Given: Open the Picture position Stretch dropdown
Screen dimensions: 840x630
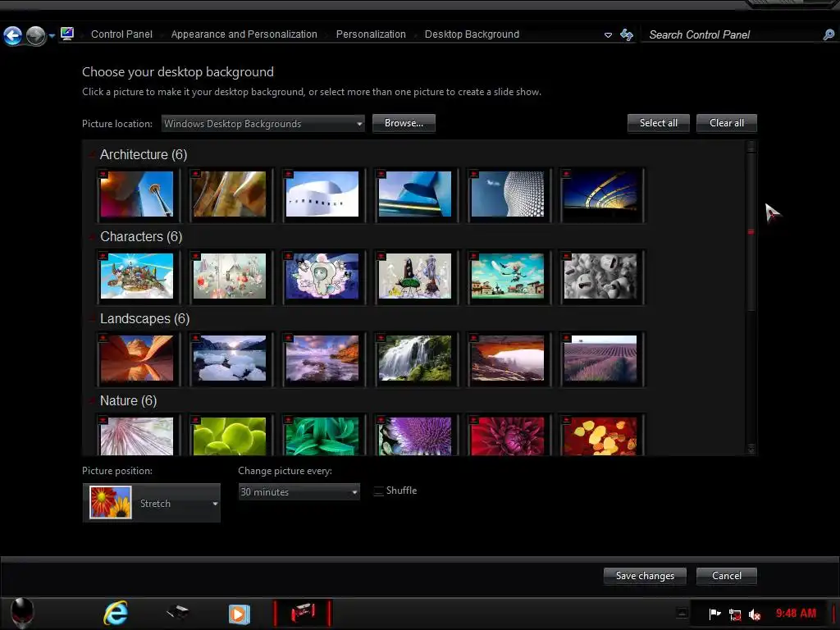Looking at the screenshot, I should [152, 503].
